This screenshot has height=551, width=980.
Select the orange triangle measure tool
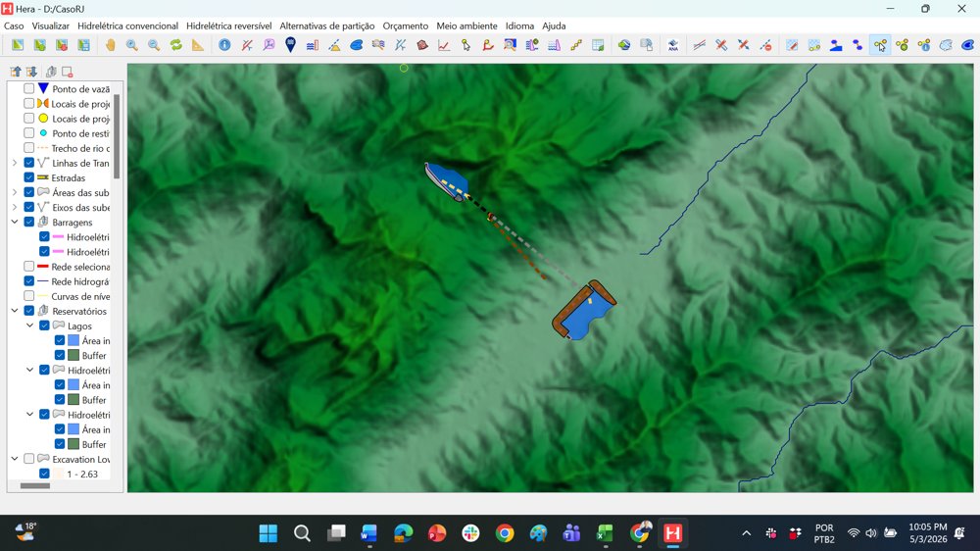[198, 45]
